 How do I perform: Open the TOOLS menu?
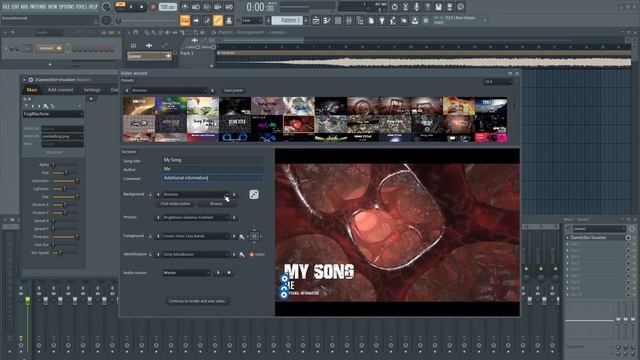tap(82, 7)
